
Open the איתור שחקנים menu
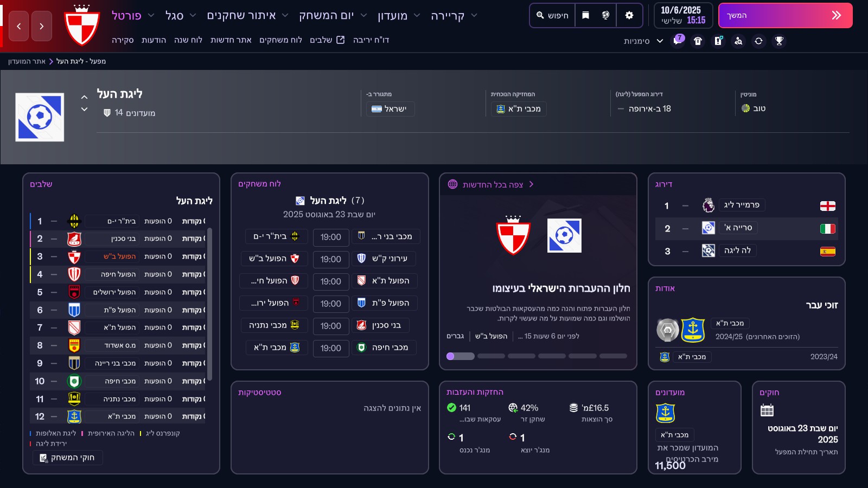pyautogui.click(x=241, y=16)
